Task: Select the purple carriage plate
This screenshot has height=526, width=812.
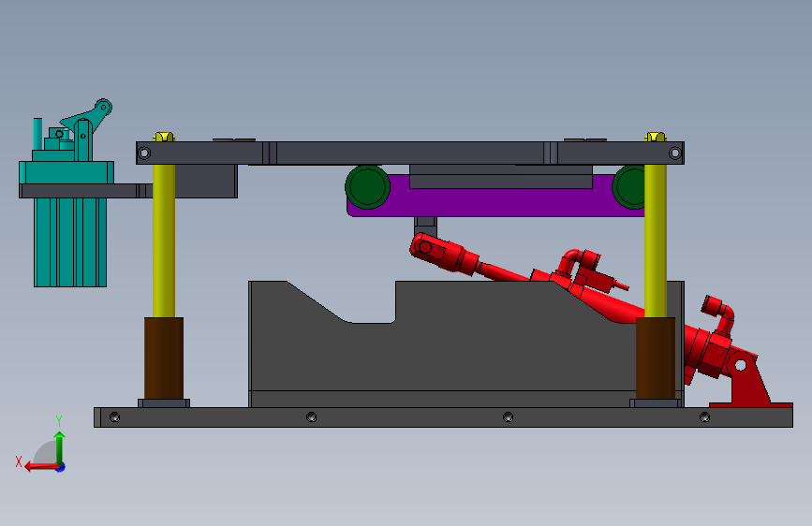Action: [495, 202]
